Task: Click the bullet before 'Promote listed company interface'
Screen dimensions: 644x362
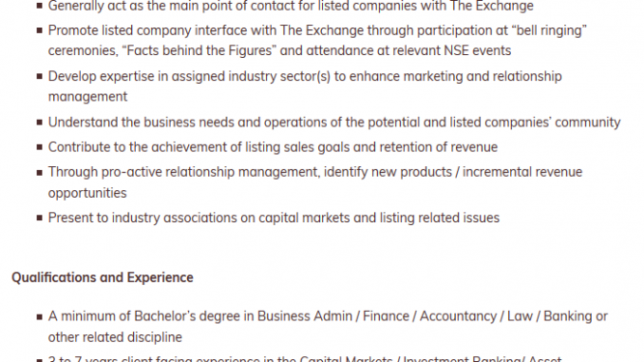Action: pyautogui.click(x=40, y=30)
